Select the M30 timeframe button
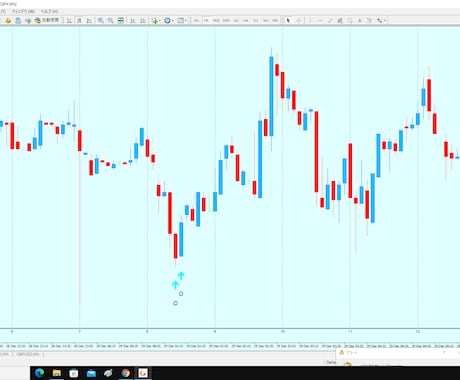This screenshot has width=460, height=380. [x=226, y=21]
